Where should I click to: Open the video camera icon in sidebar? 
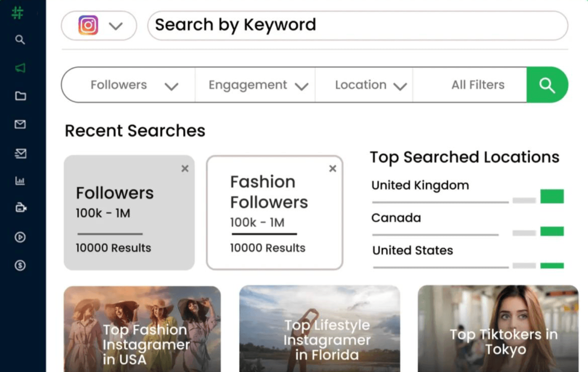tap(21, 208)
